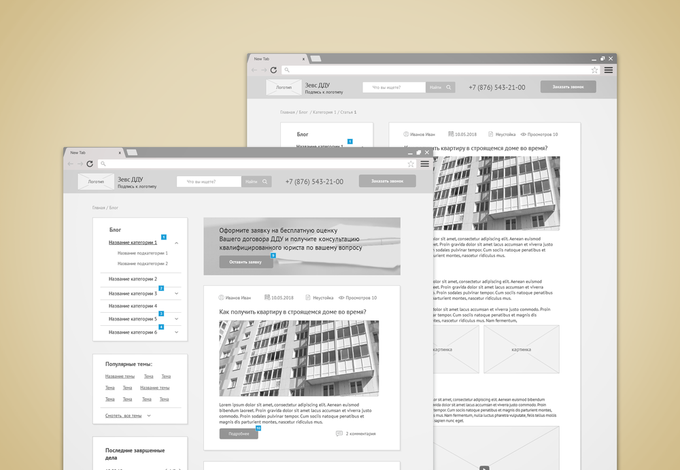Click the Название категории 1 link in the sidebar

pyautogui.click(x=133, y=242)
